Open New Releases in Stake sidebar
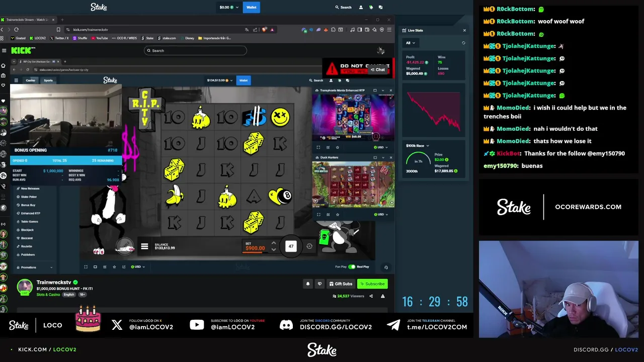Image resolution: width=644 pixels, height=362 pixels. click(30, 189)
